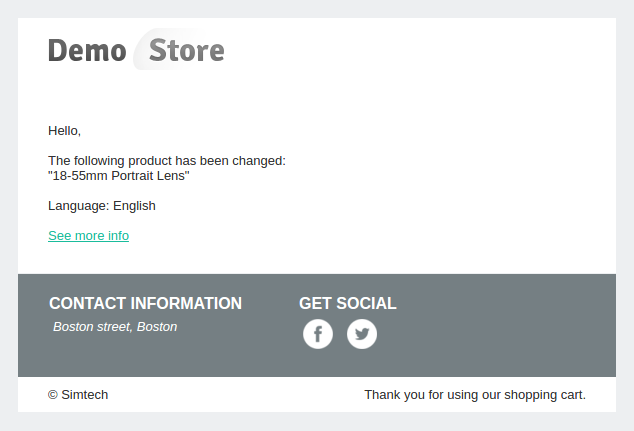Click the GET SOCIAL heading
The image size is (634, 431).
[348, 303]
